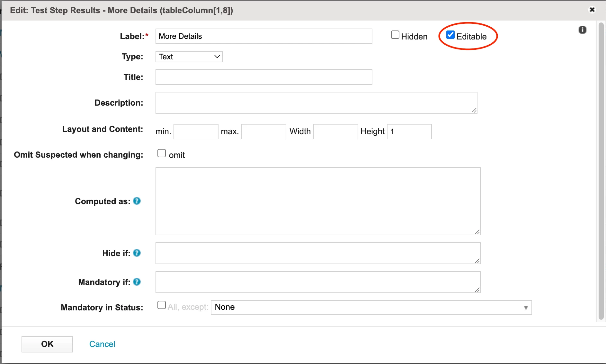
Task: Click the 'Layout and Content:' label
Action: point(102,129)
